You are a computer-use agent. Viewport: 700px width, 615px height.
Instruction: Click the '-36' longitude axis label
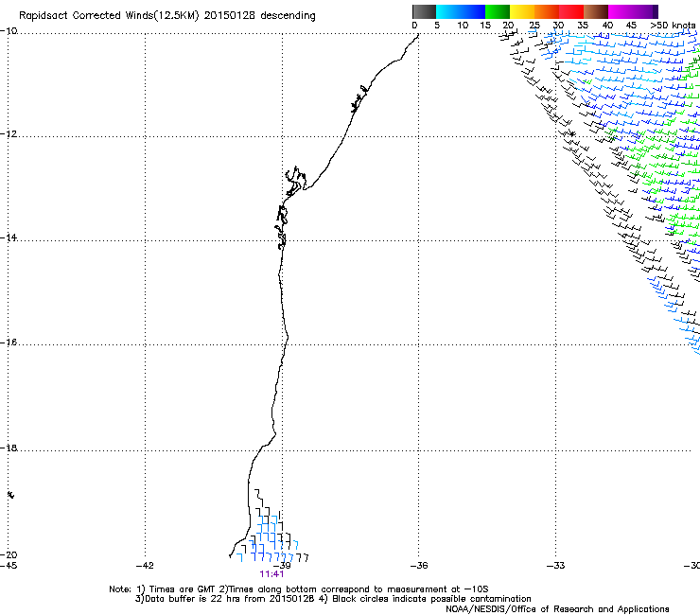419,566
